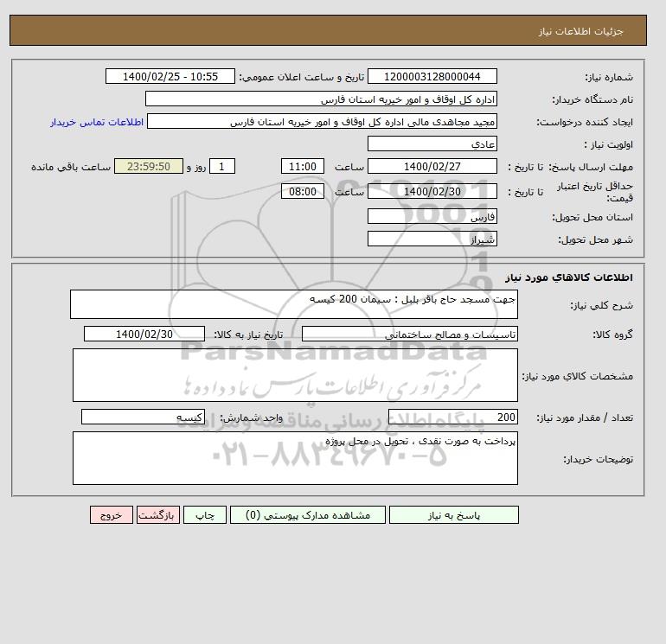Click the بازگشت back button
666x644 pixels.
(158, 515)
